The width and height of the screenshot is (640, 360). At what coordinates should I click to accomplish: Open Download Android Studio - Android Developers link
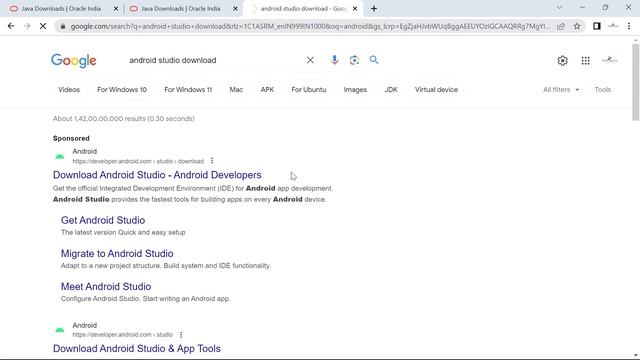[x=157, y=175]
